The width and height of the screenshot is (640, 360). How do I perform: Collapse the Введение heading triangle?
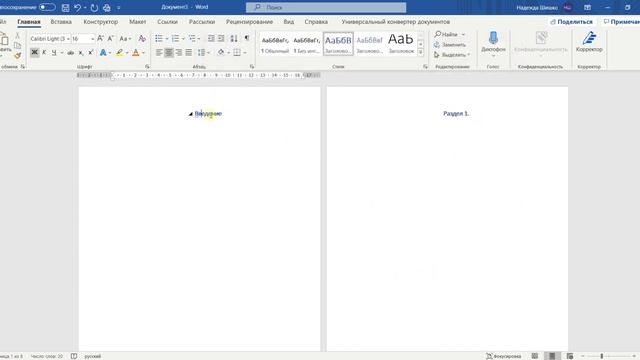click(x=191, y=114)
